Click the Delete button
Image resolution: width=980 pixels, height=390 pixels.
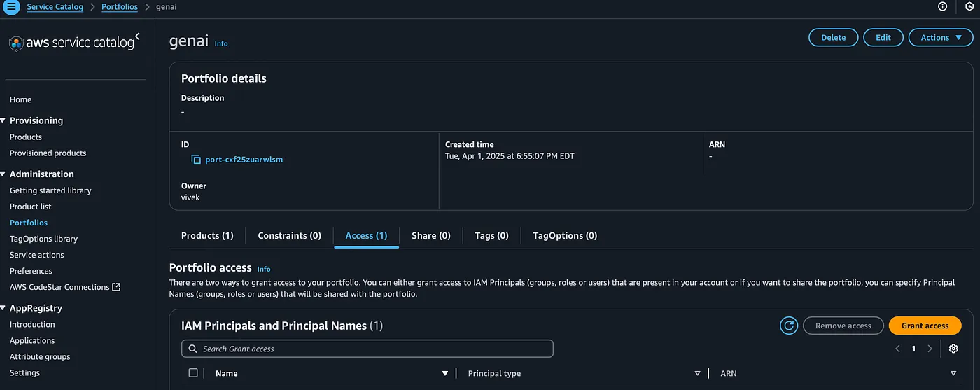(x=833, y=38)
